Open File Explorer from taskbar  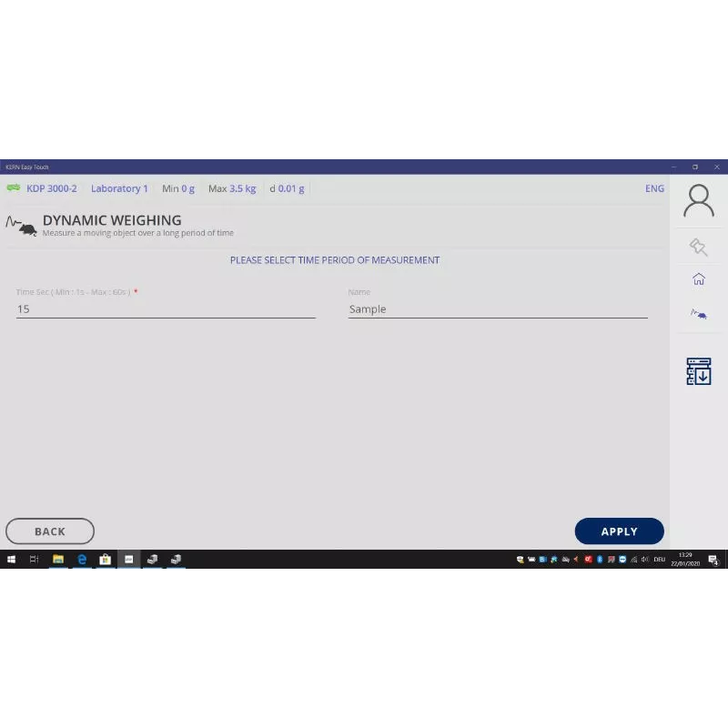tap(58, 560)
